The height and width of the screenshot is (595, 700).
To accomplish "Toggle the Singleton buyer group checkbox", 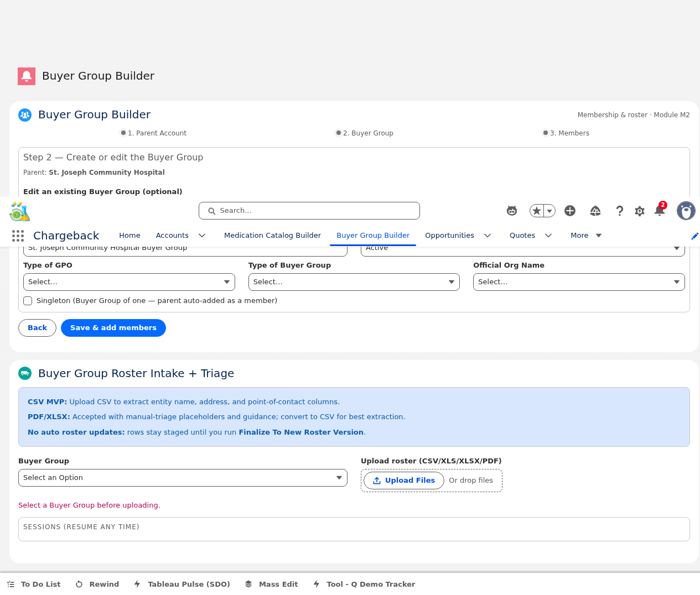I will click(x=28, y=301).
